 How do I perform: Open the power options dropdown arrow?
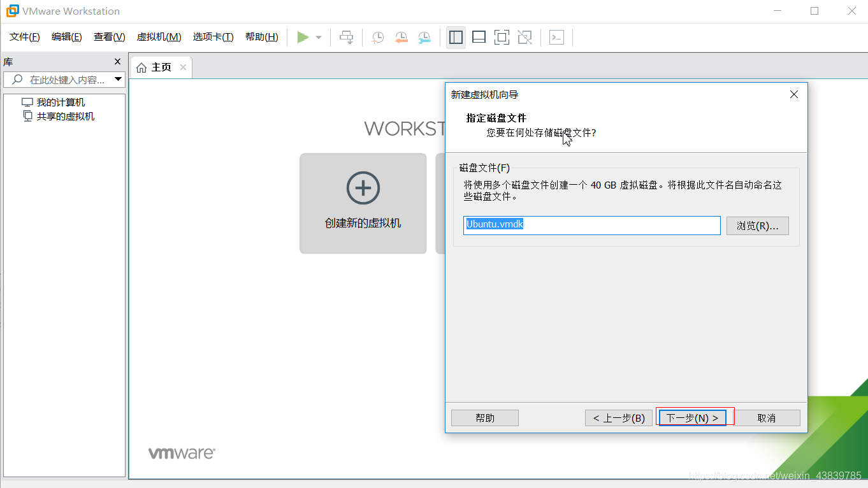[x=319, y=38]
